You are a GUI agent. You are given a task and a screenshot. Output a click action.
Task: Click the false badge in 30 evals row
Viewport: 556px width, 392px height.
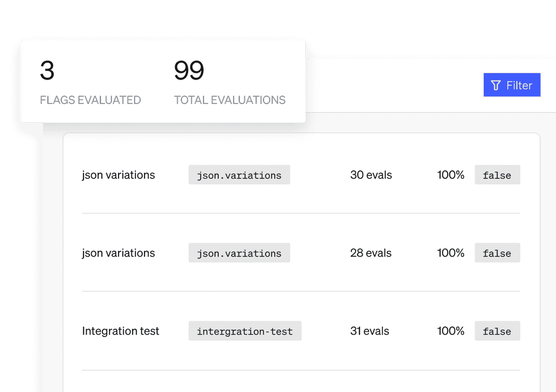coord(497,175)
